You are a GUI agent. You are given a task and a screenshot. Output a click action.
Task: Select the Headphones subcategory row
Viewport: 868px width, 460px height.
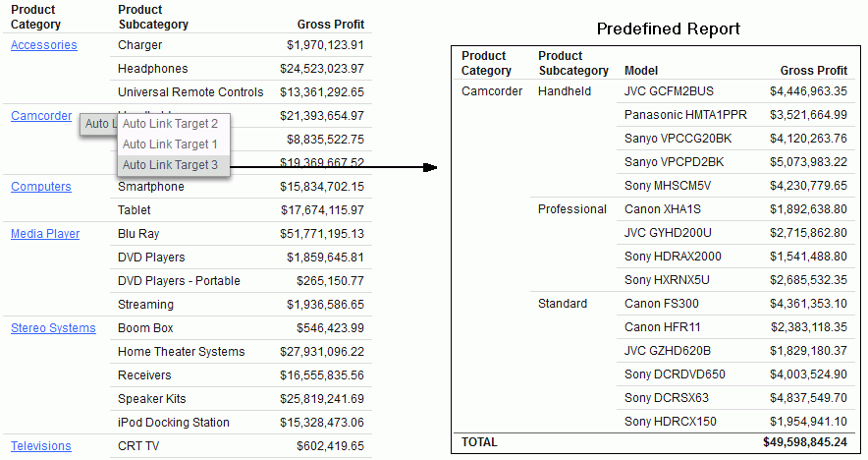tap(152, 69)
